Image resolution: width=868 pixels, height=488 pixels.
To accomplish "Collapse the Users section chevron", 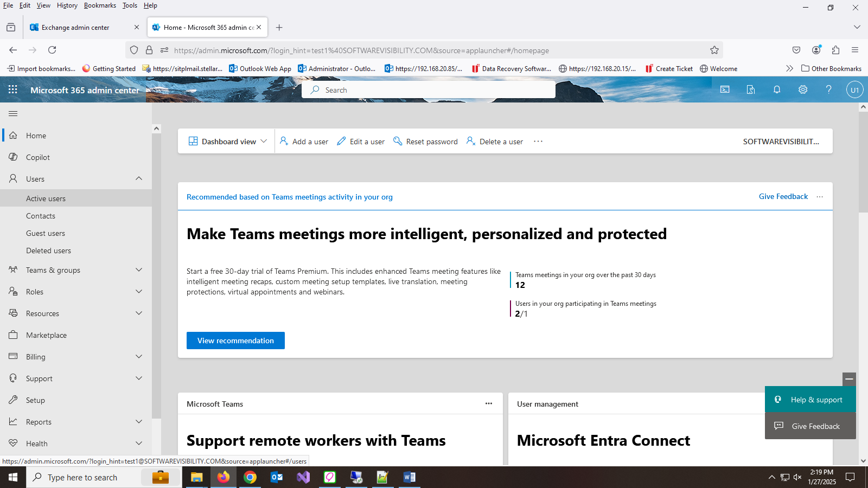I will tap(139, 178).
